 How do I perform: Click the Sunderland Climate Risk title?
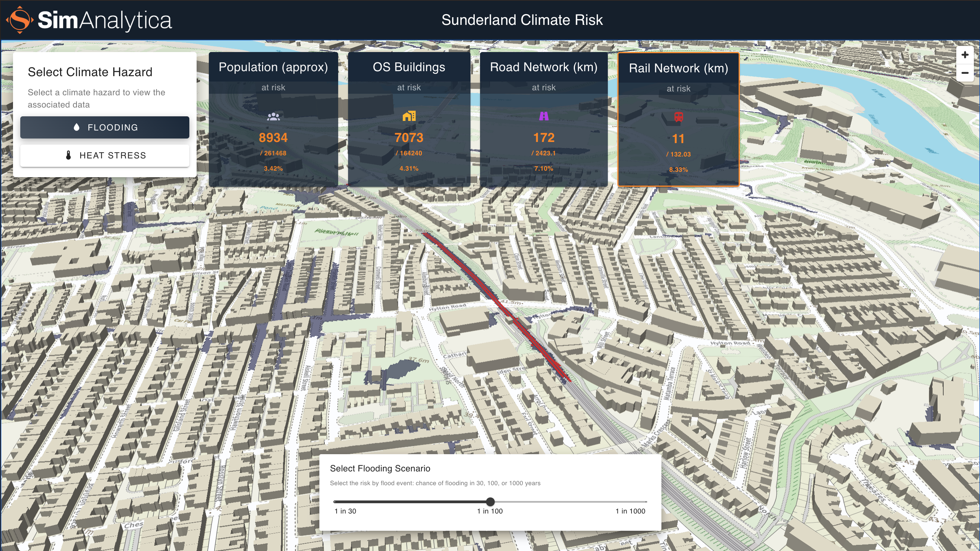522,20
